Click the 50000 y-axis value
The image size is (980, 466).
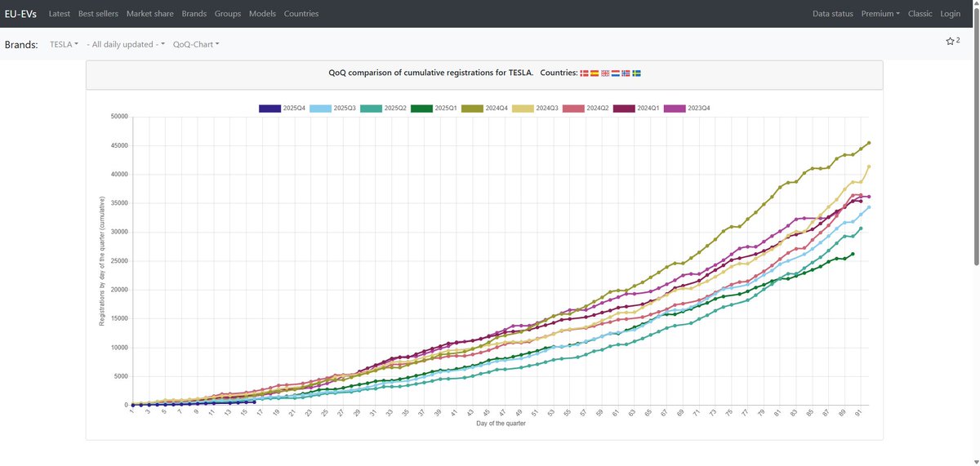(119, 117)
